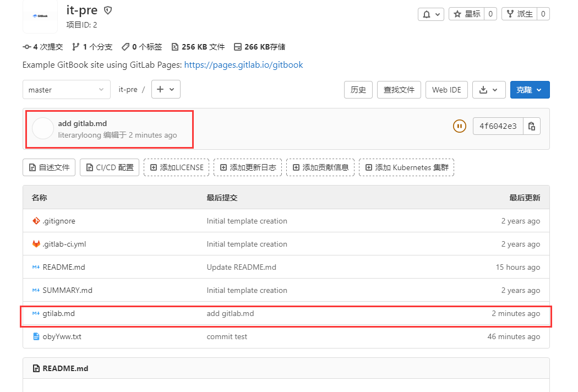Viewport: 578px width, 392px height.
Task: Click the commit author avatar circle
Action: tap(43, 128)
